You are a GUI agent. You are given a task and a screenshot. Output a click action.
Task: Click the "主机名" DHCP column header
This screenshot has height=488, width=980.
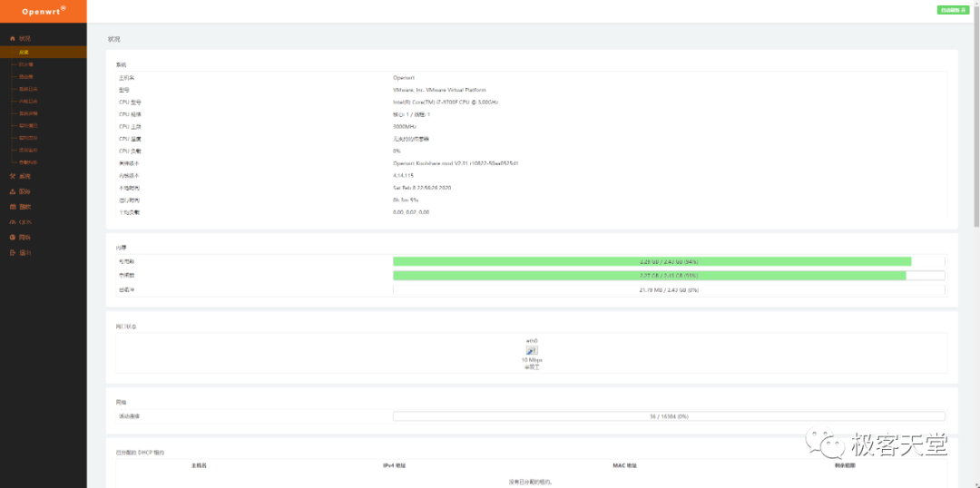coord(199,465)
